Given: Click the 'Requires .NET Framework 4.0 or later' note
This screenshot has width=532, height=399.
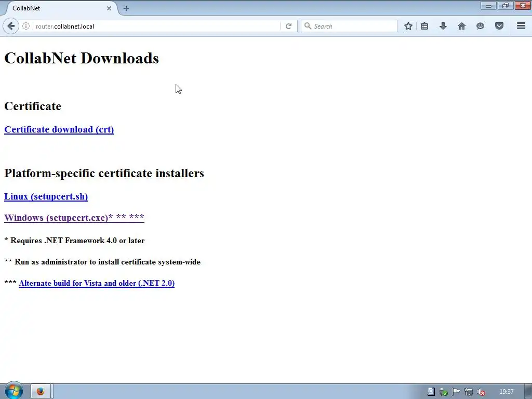Looking at the screenshot, I should (x=74, y=241).
